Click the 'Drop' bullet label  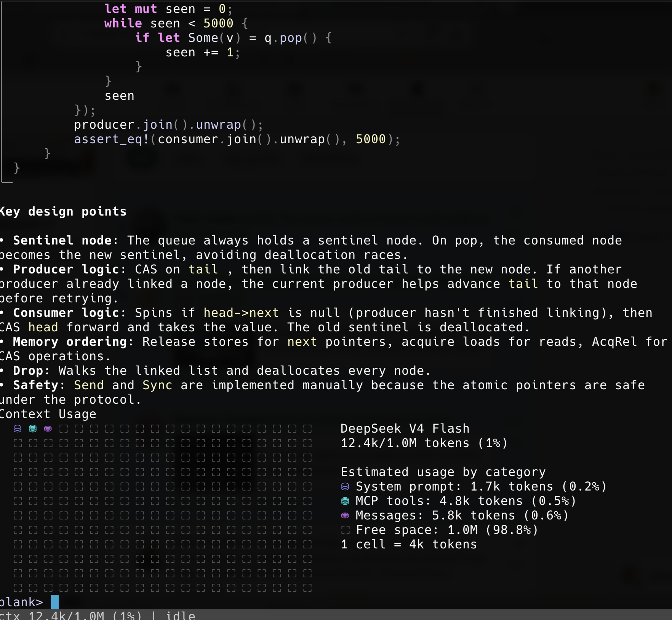click(x=28, y=371)
